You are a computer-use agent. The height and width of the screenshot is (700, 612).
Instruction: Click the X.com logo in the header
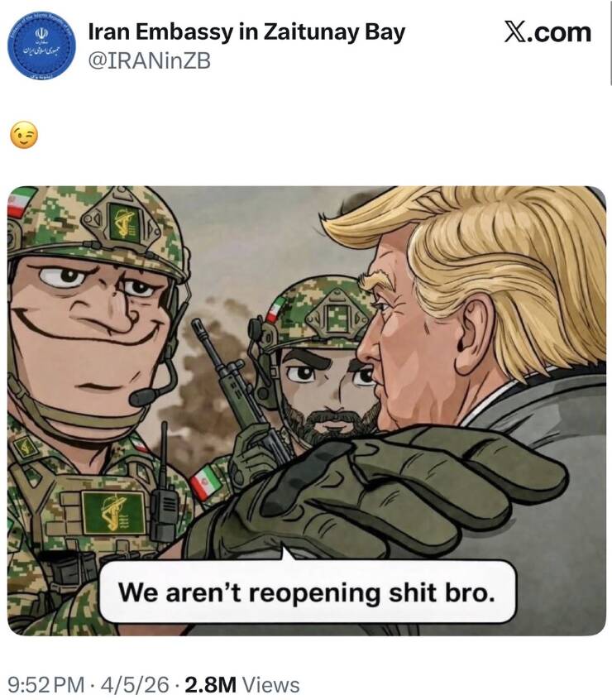click(547, 32)
